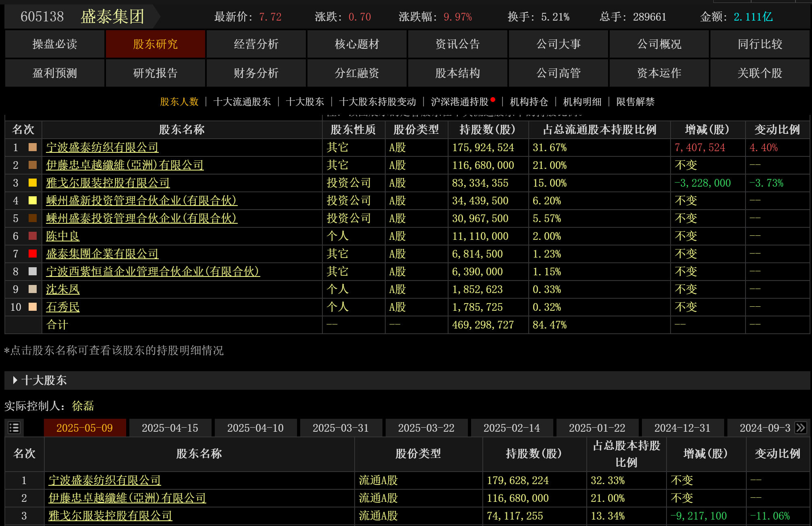
Task: Open 嵊州盛新投资管理合伙企业 shareholder details
Action: click(x=142, y=200)
